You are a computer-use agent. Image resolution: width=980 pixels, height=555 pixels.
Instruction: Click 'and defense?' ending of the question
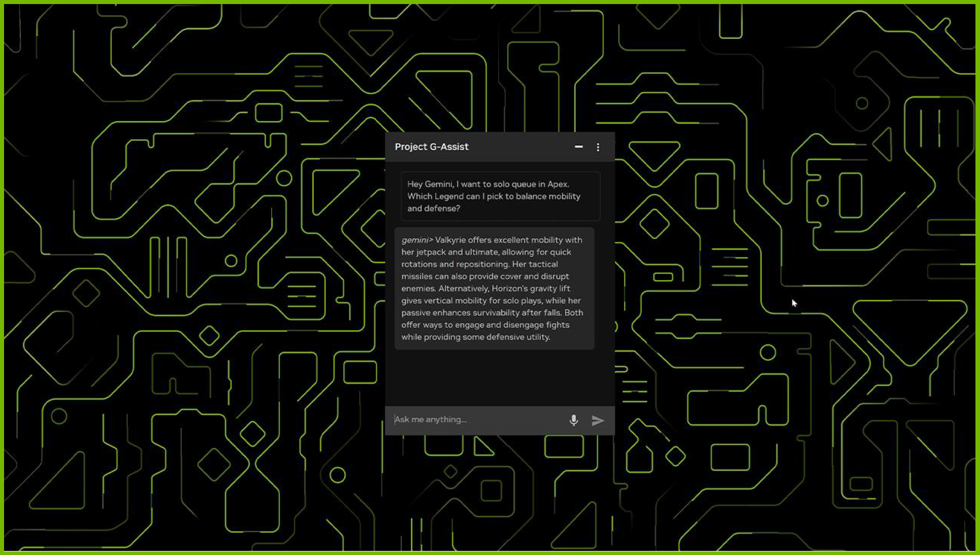click(x=433, y=209)
